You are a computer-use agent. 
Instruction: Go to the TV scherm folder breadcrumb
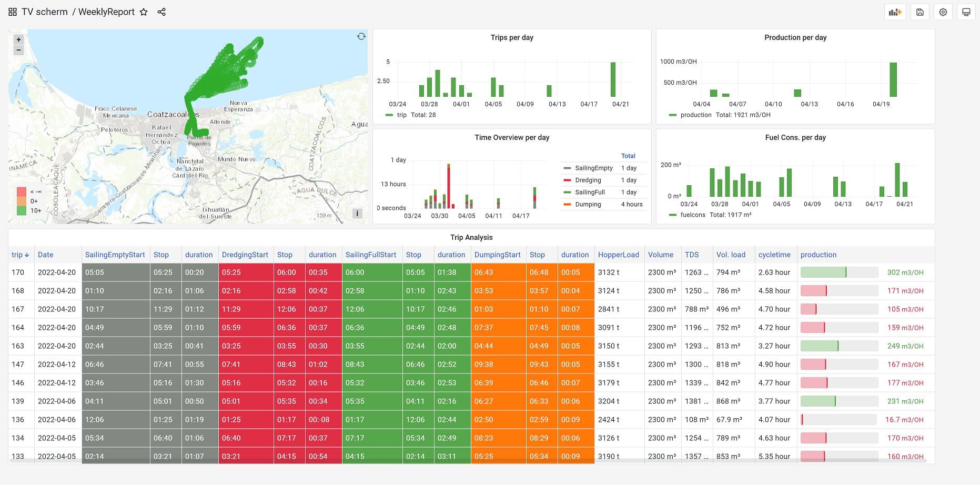click(x=44, y=12)
